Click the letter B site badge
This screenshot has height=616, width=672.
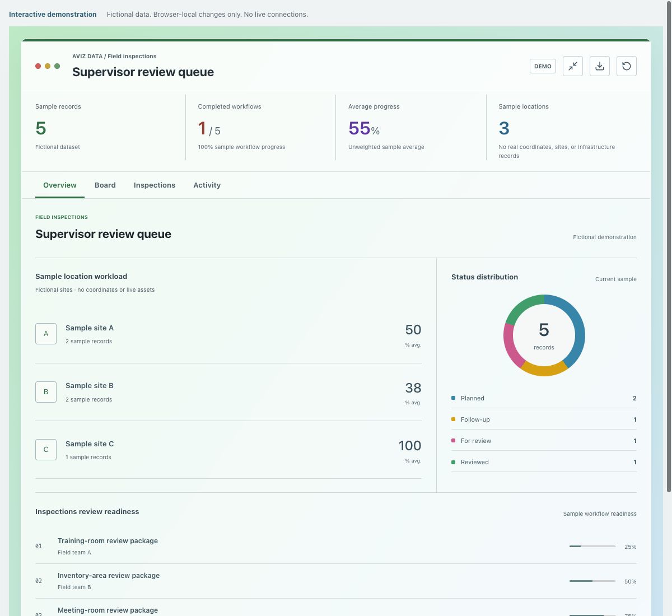pyautogui.click(x=46, y=392)
